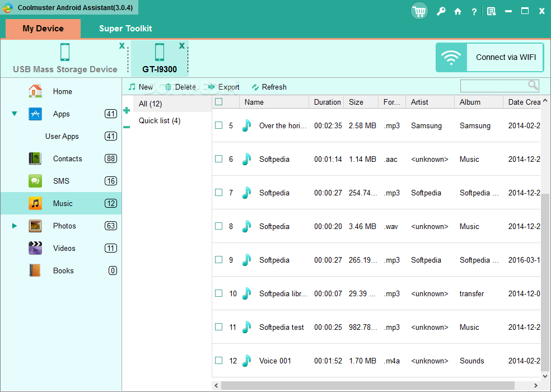Remove playlist with the green minus icon
The image size is (551, 392).
click(127, 127)
